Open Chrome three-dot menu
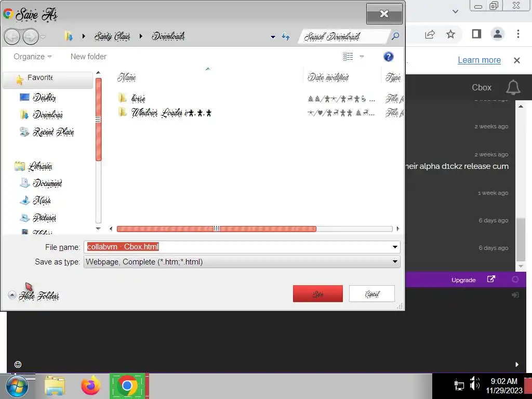Screen dimensions: 532x399 click(518, 34)
